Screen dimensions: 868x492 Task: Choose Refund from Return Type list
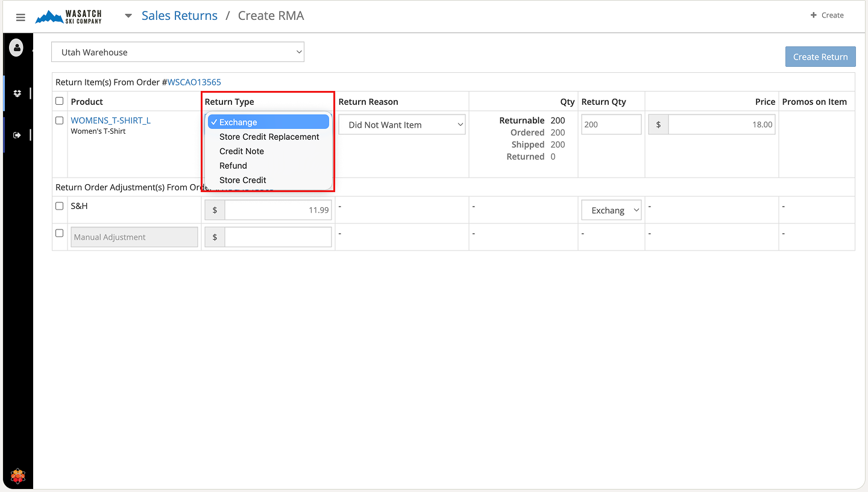coord(233,166)
